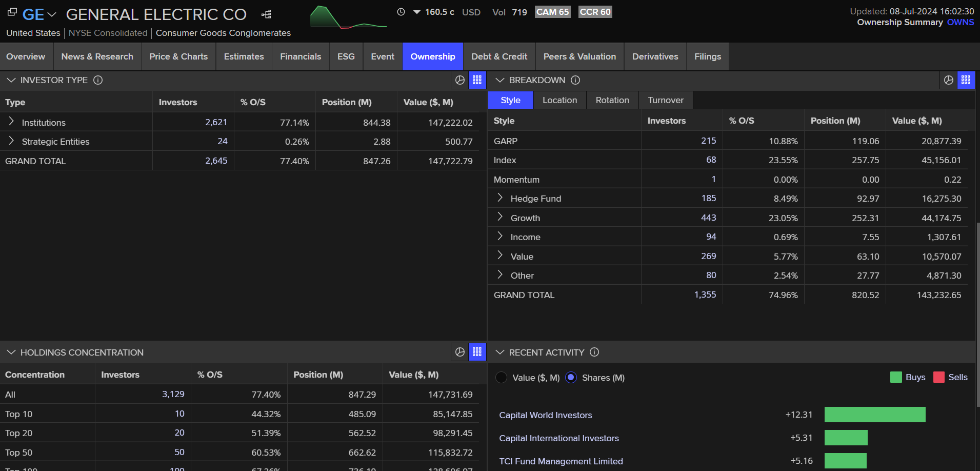980x471 pixels.
Task: Switch Investor Type to table grid view
Action: 477,80
